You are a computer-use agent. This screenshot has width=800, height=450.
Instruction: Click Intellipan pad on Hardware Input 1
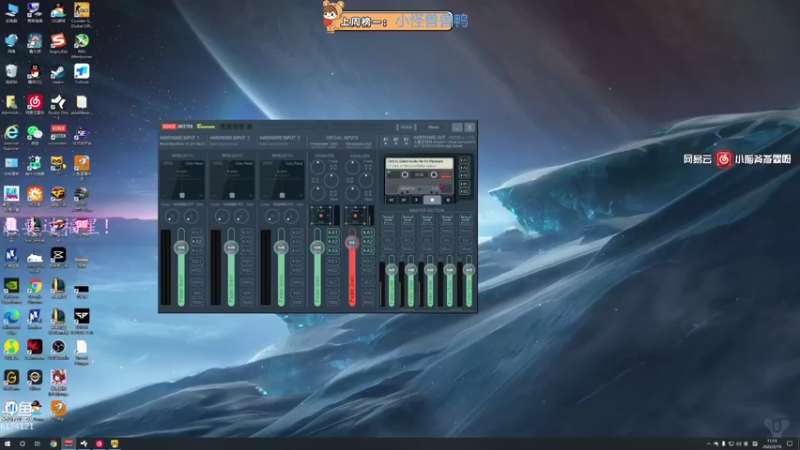pos(182,180)
